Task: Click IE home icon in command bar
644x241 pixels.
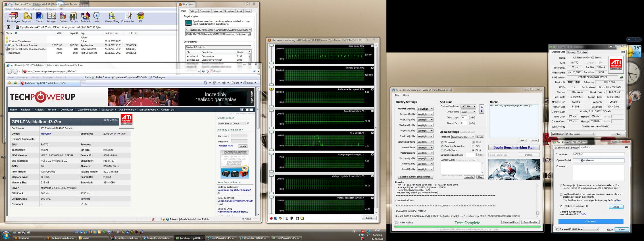Action: [206, 83]
